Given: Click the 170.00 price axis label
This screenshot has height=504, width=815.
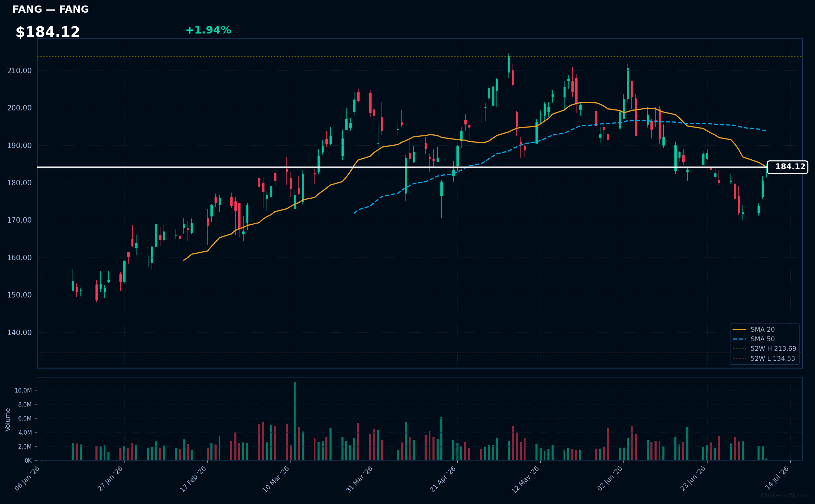Looking at the screenshot, I should [x=20, y=220].
